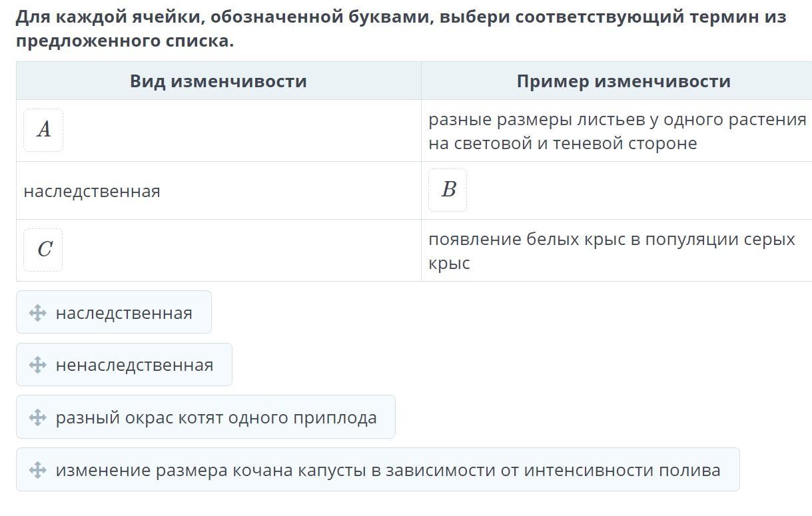The image size is (812, 516).
Task: Choose 'разный окрас котят одного приплода' option
Action: point(216,417)
